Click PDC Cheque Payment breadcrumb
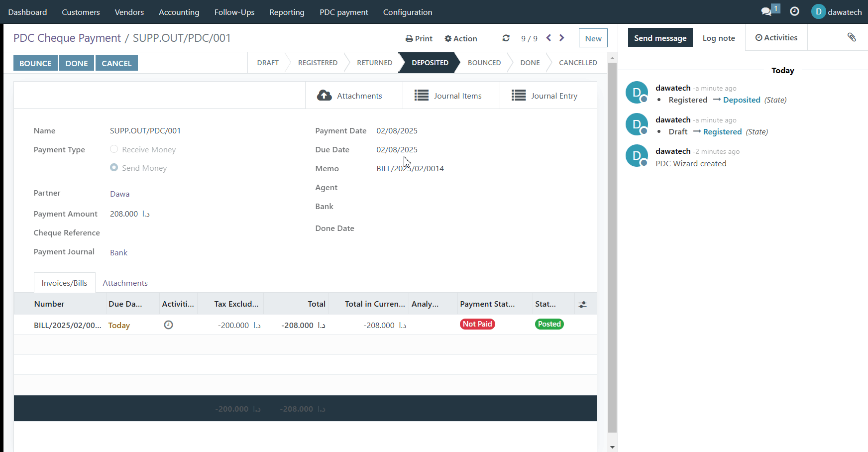 (x=67, y=38)
